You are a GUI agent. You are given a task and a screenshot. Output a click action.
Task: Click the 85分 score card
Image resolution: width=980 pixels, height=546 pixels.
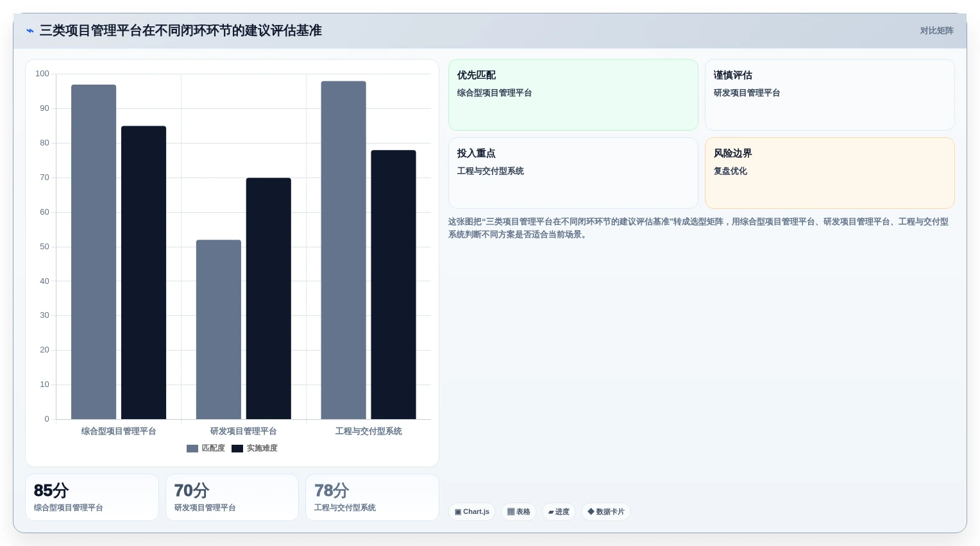(92, 497)
